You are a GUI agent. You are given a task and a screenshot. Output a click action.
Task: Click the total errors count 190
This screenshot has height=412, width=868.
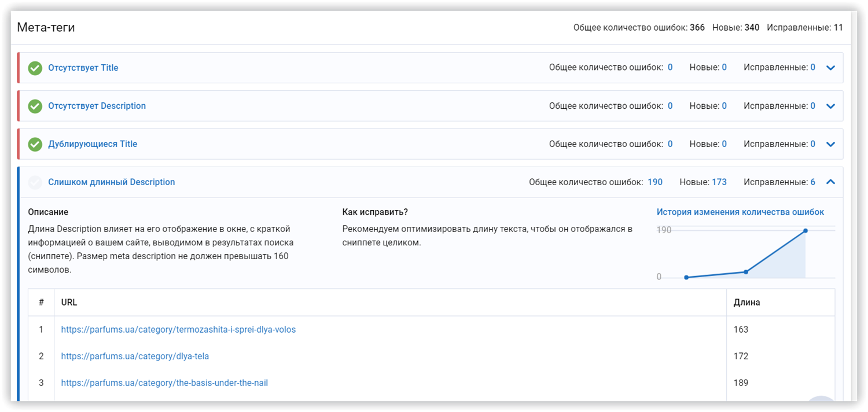[655, 182]
